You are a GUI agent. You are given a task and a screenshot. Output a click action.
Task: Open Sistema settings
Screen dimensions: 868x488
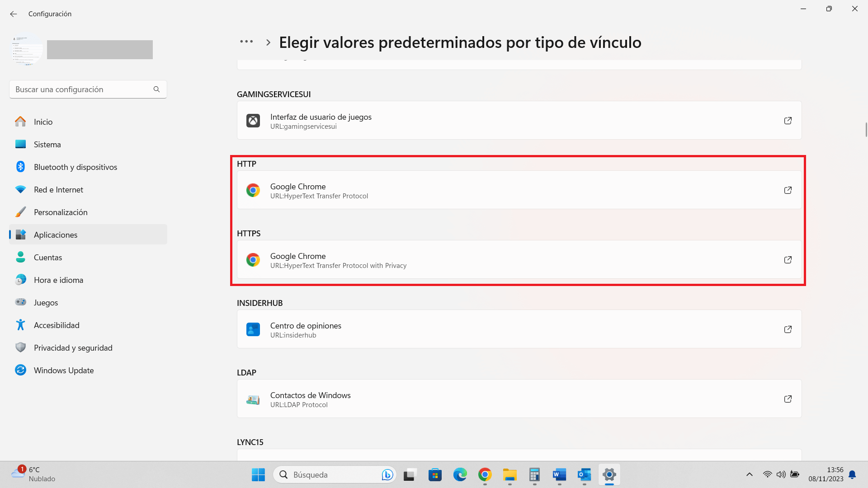(88, 144)
